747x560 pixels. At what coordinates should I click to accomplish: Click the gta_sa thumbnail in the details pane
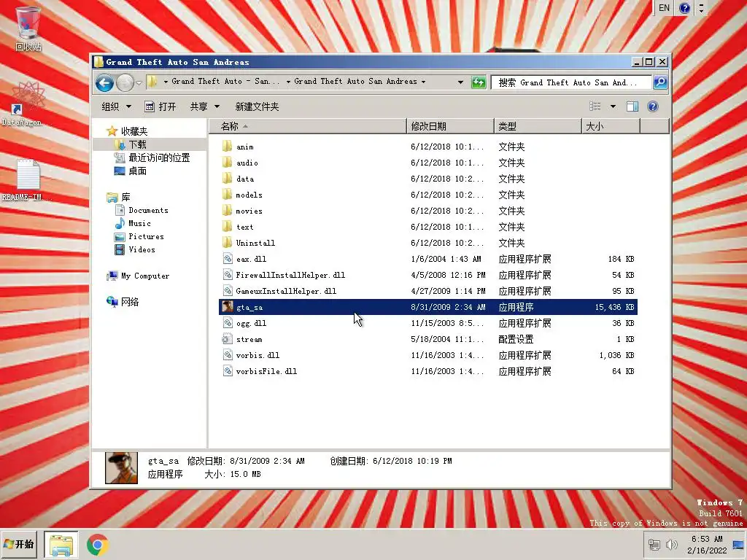pos(122,468)
